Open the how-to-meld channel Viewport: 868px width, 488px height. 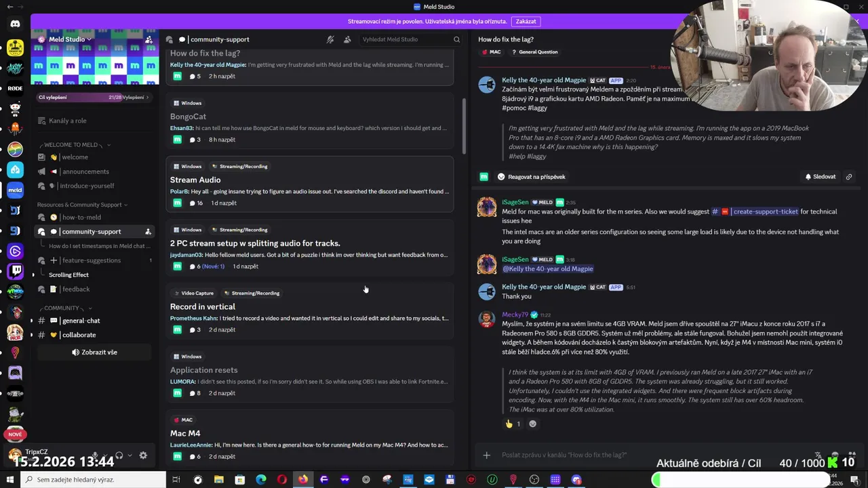pyautogui.click(x=95, y=218)
